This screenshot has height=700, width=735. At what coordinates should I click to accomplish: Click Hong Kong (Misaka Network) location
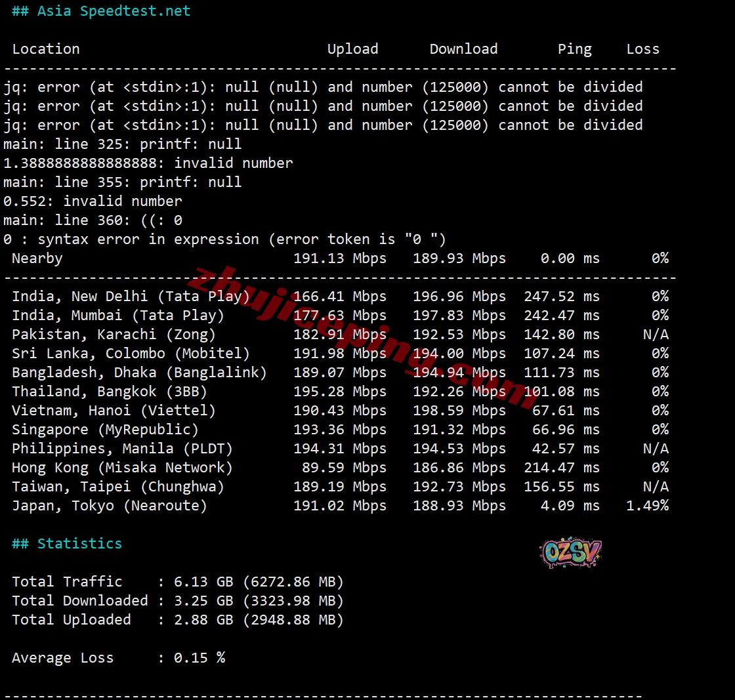click(122, 468)
